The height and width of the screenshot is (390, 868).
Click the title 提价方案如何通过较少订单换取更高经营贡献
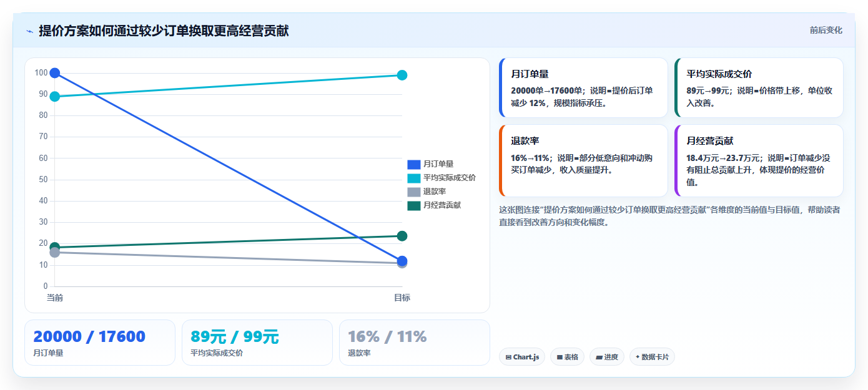tap(164, 31)
